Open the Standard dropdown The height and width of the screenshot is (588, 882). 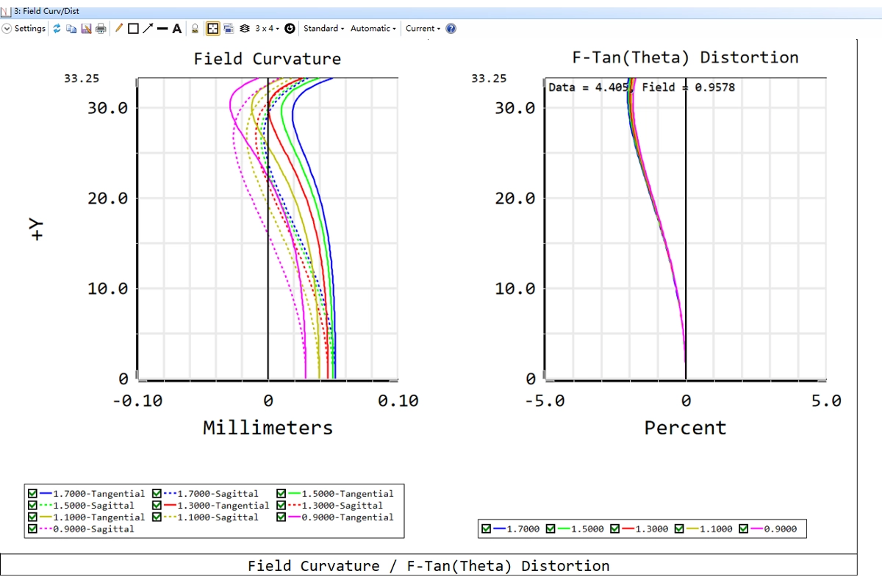pos(323,29)
